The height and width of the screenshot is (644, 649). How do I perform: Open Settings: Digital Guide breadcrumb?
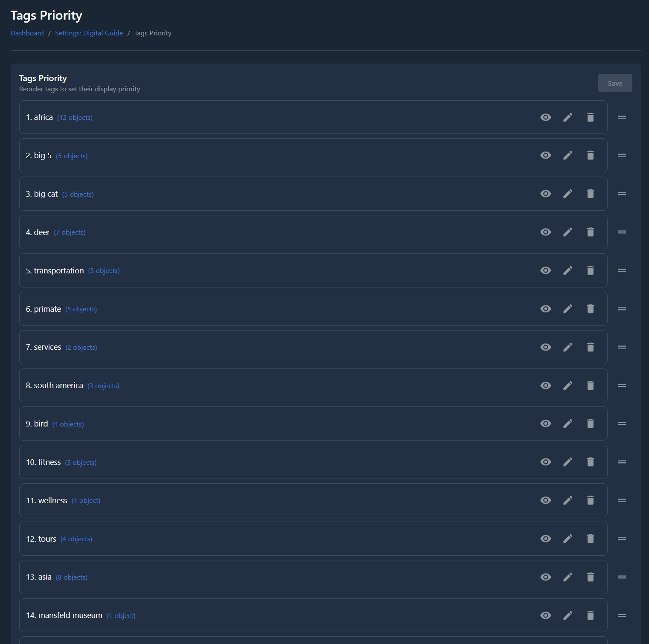[x=89, y=33]
